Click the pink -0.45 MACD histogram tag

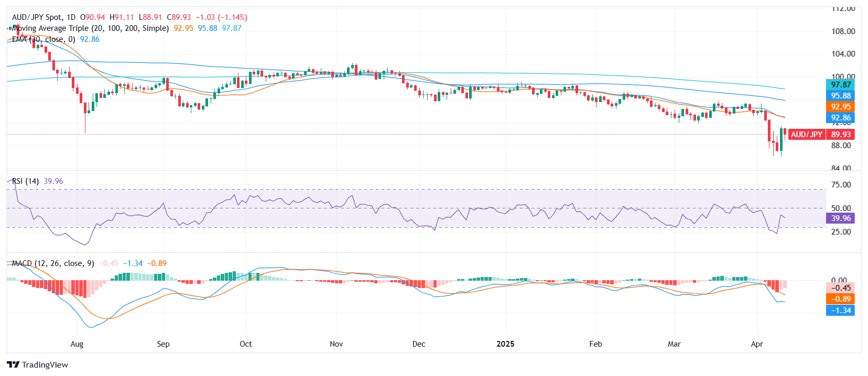pos(840,288)
